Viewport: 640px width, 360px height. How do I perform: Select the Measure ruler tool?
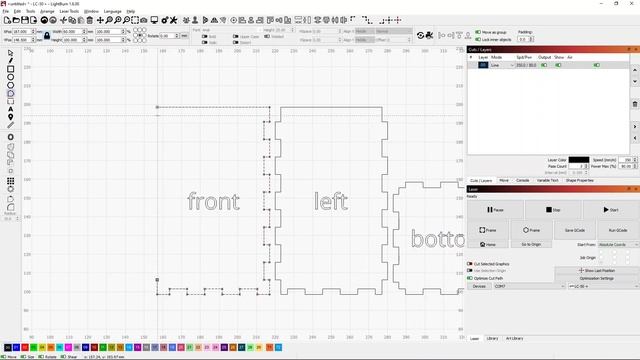tap(11, 125)
